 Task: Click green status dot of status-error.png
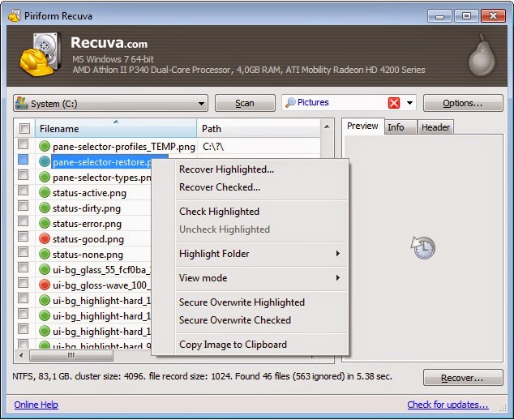point(45,223)
